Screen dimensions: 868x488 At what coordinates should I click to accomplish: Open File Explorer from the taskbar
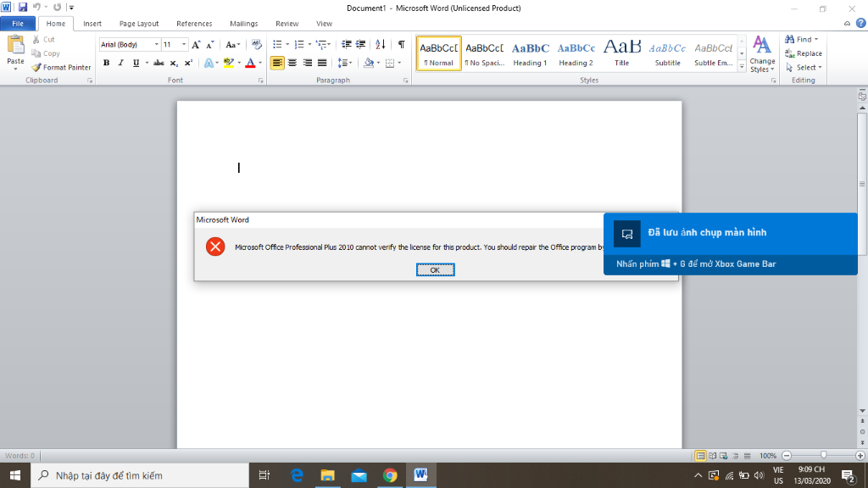coord(328,475)
